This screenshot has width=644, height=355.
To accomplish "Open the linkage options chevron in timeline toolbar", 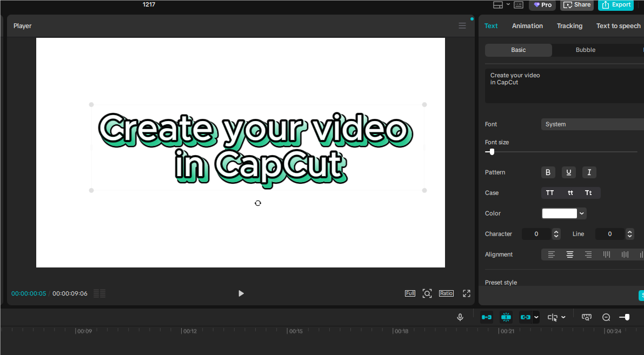I will click(x=536, y=317).
